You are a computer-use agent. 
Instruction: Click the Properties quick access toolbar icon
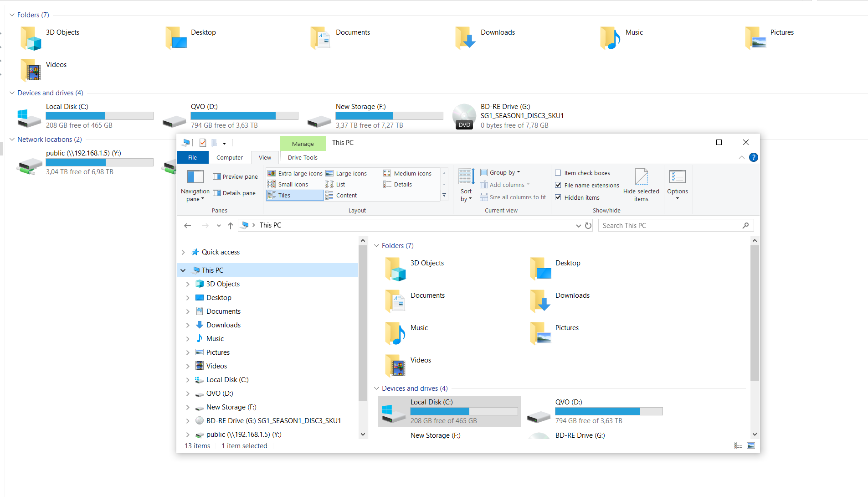coord(203,143)
